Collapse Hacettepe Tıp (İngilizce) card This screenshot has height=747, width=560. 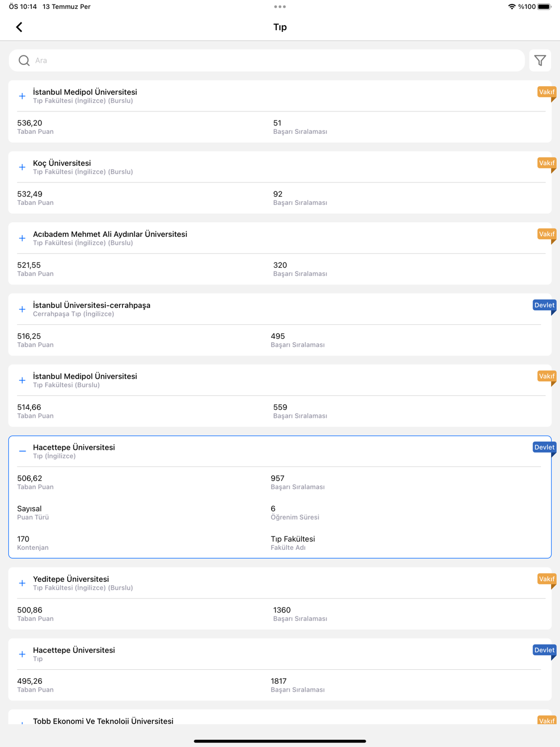[22, 451]
